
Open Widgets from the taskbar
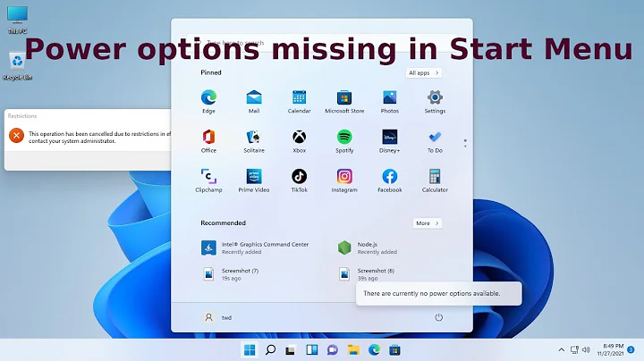click(x=312, y=350)
